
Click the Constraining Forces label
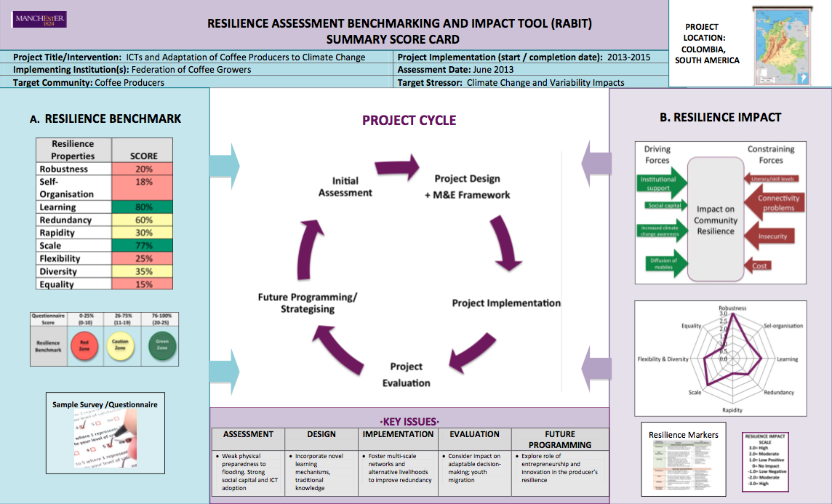[771, 154]
